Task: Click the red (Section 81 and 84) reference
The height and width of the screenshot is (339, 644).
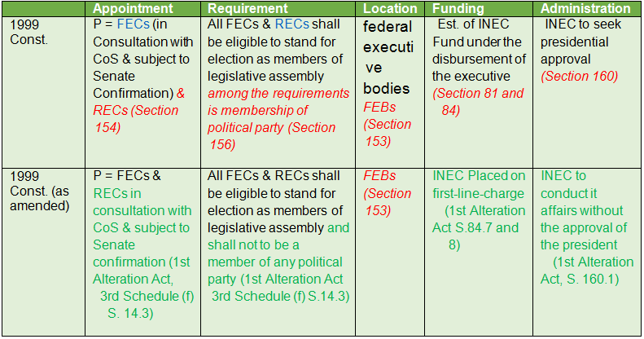Action: [x=478, y=102]
